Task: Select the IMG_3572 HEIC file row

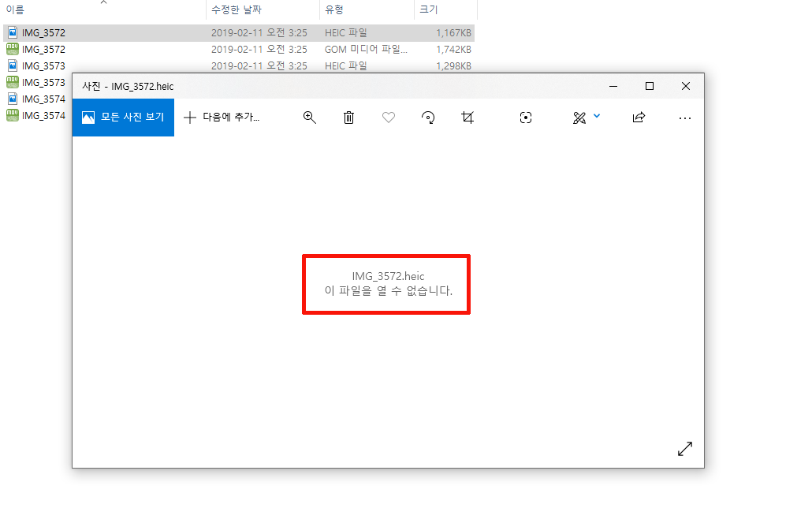Action: coord(239,32)
